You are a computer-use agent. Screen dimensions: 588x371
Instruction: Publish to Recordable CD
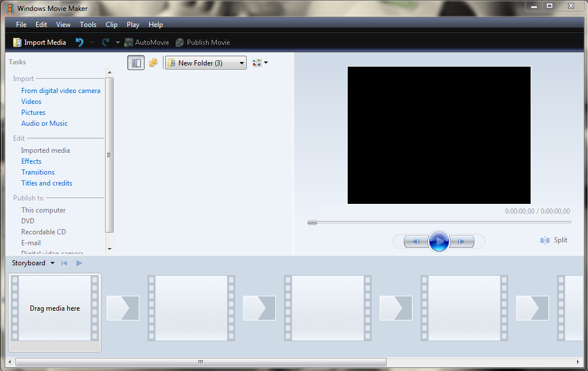44,231
